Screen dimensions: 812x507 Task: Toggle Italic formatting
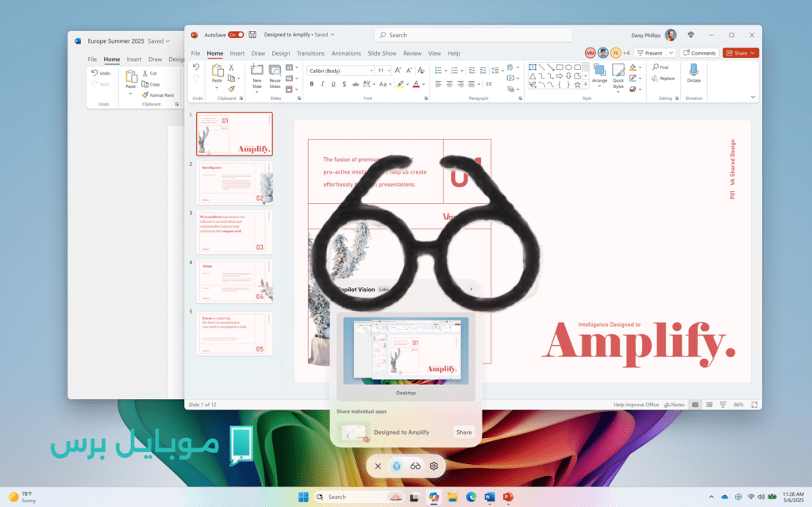[322, 84]
